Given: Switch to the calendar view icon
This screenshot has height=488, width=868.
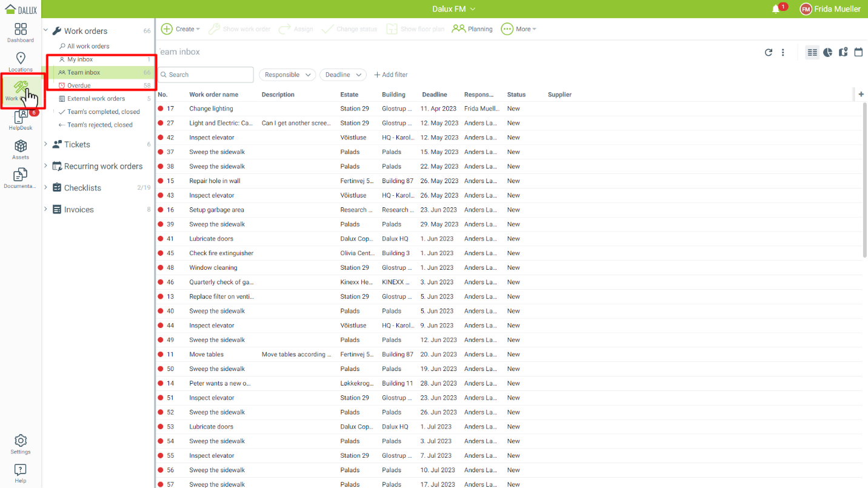Looking at the screenshot, I should (858, 53).
